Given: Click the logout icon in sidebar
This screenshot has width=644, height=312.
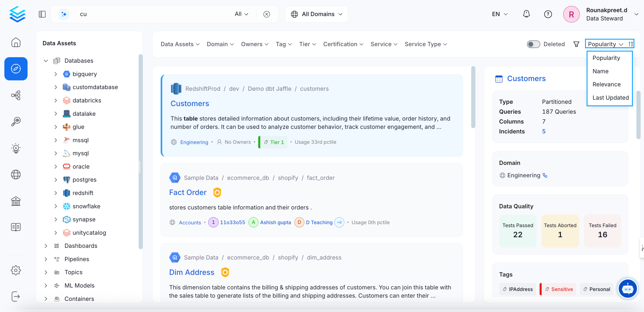Looking at the screenshot, I should [16, 296].
